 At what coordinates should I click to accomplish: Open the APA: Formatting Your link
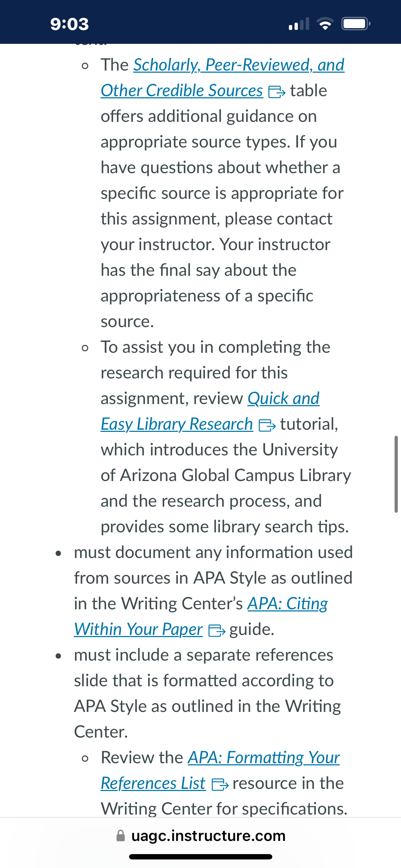pyautogui.click(x=264, y=758)
